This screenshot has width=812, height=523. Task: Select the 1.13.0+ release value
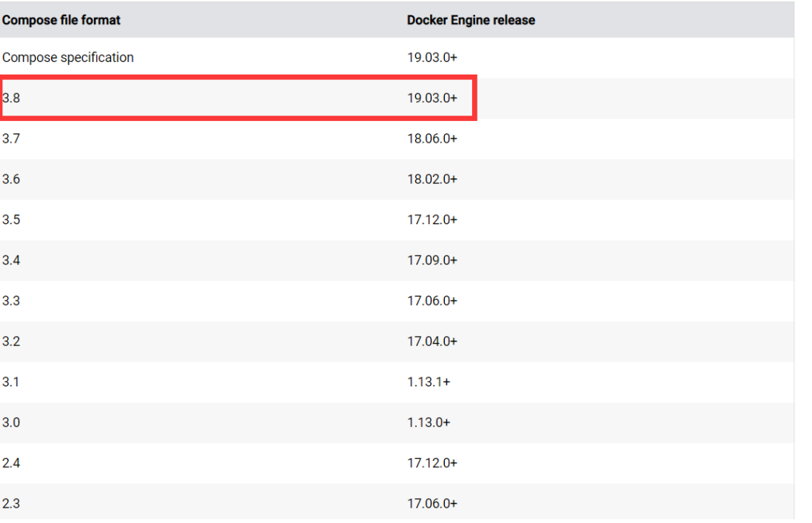429,423
